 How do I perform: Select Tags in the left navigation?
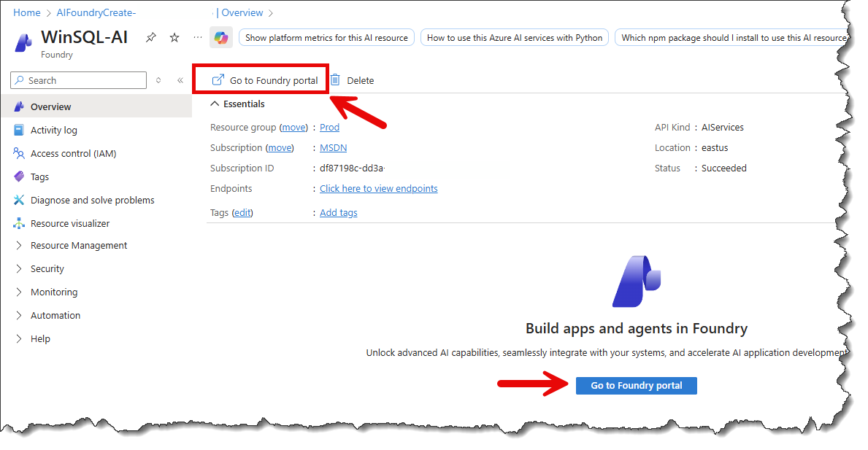point(39,176)
